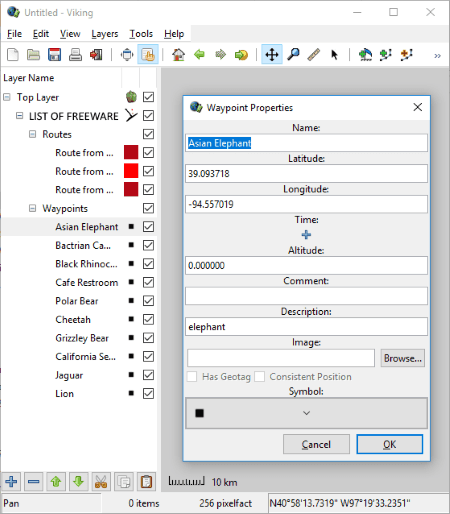
Task: Toggle visibility of Polar Bear waypoint
Action: (148, 301)
